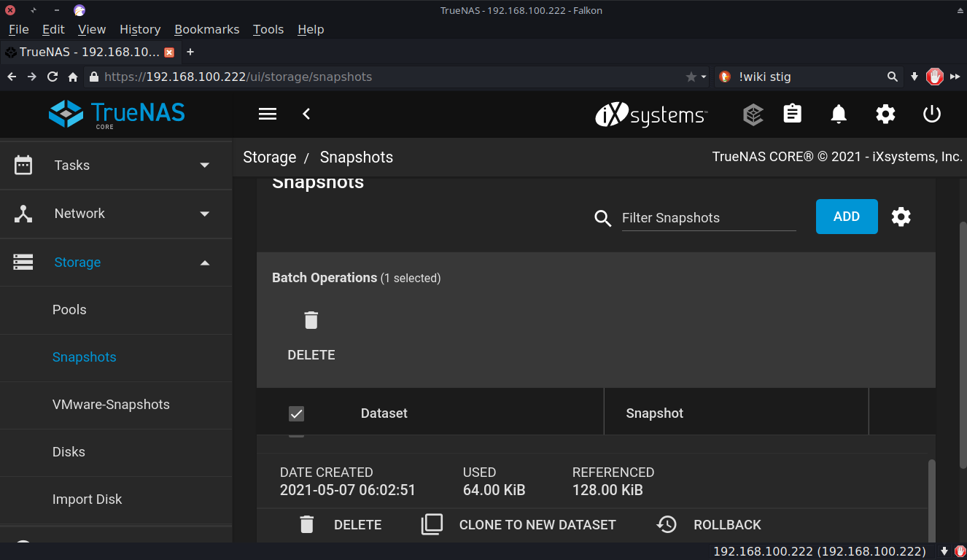
Task: Open the Tools menu
Action: [x=268, y=29]
